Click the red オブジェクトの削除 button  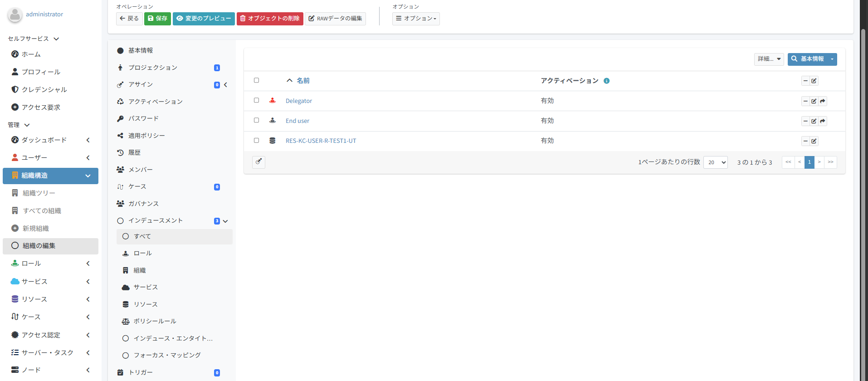click(x=270, y=19)
